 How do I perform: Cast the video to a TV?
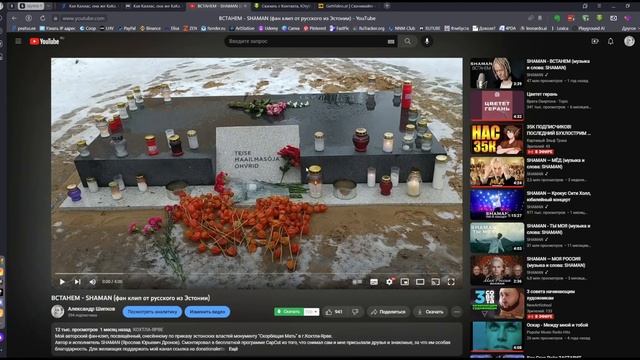[x=436, y=282]
